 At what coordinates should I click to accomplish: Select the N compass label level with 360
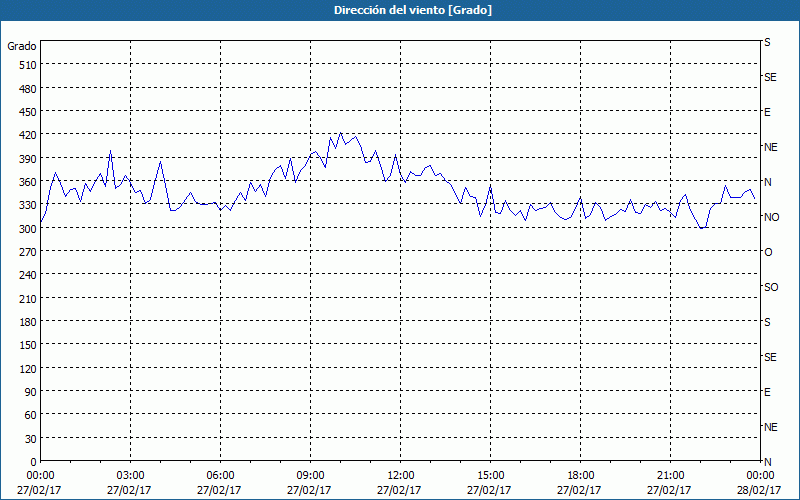coord(767,182)
